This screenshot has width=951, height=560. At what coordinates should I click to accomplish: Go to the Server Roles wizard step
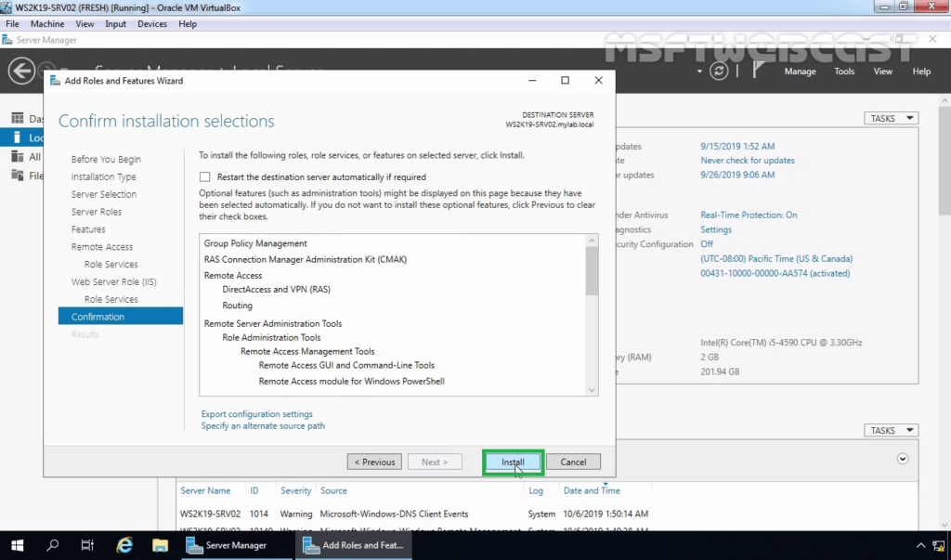click(x=96, y=212)
